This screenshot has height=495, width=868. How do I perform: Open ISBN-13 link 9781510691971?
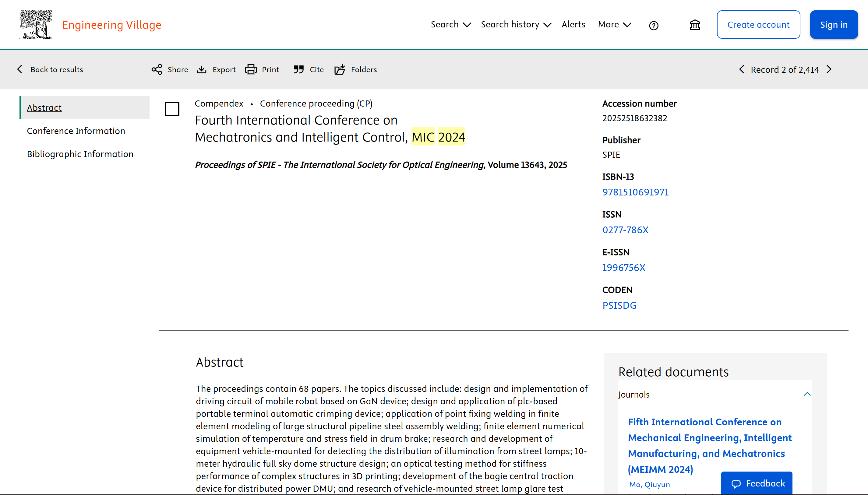635,192
